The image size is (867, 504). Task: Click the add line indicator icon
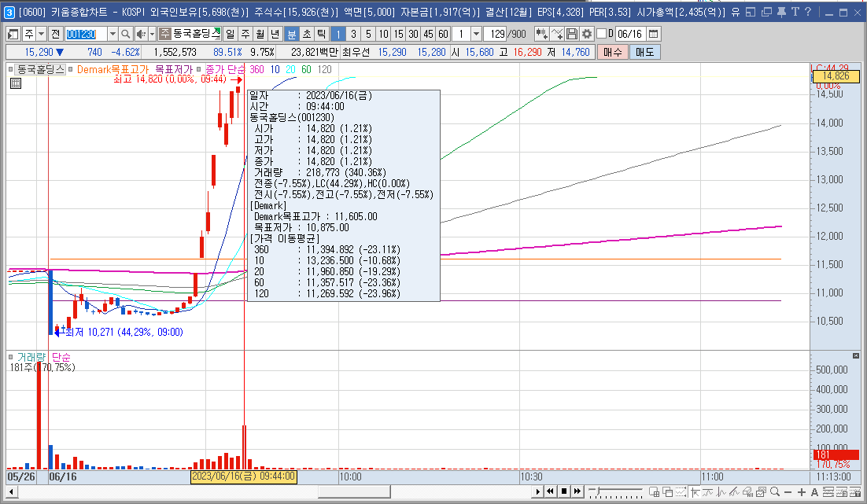[x=557, y=34]
